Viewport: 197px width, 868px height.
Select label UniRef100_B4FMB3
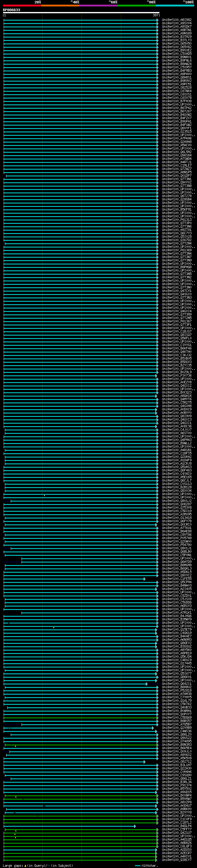pos(177,71)
